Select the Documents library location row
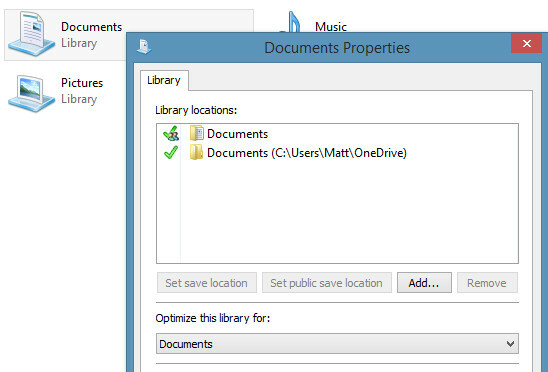 337,134
